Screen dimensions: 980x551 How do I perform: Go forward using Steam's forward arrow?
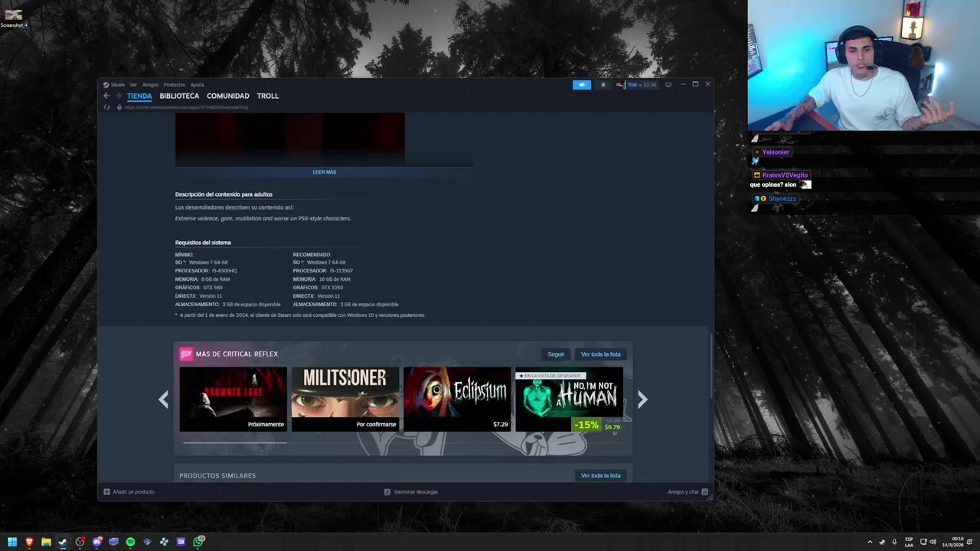pos(119,96)
